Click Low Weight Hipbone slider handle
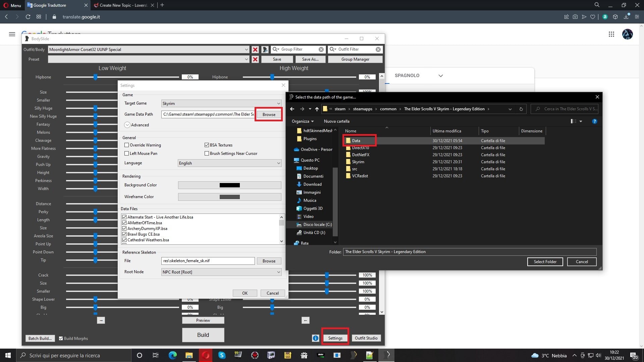 [95, 77]
